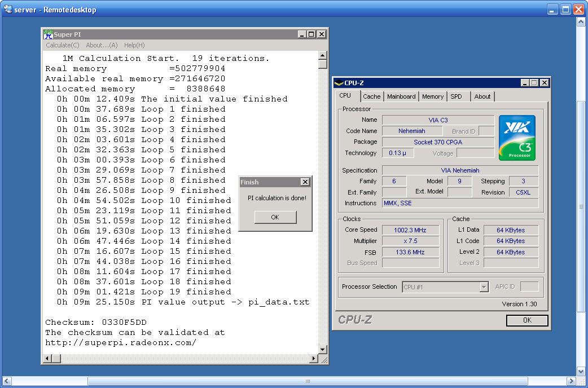Click the Name field showing VIA C3
This screenshot has height=388, width=588.
pos(438,120)
